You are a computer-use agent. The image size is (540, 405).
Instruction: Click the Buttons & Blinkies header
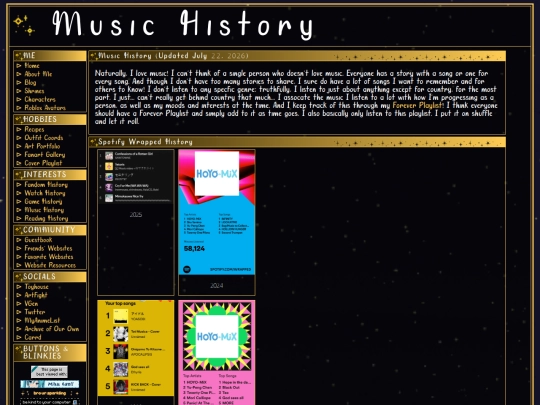pos(50,352)
